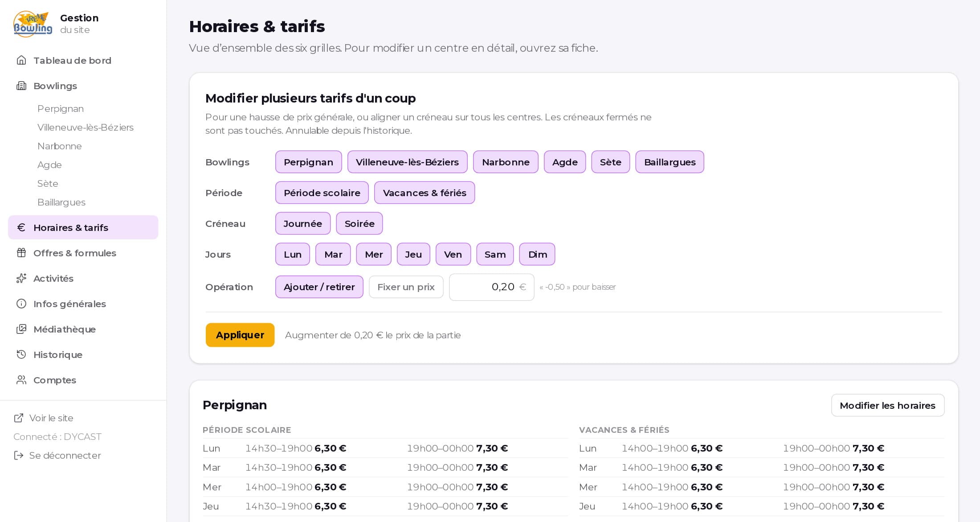The width and height of the screenshot is (980, 522).
Task: Open Baillargues in the sidebar submenu
Action: [61, 202]
